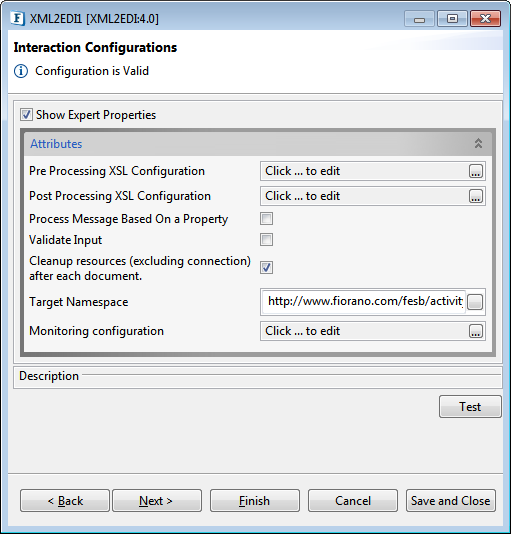
Task: Click the small button beside Target Namespace
Action: [x=475, y=302]
